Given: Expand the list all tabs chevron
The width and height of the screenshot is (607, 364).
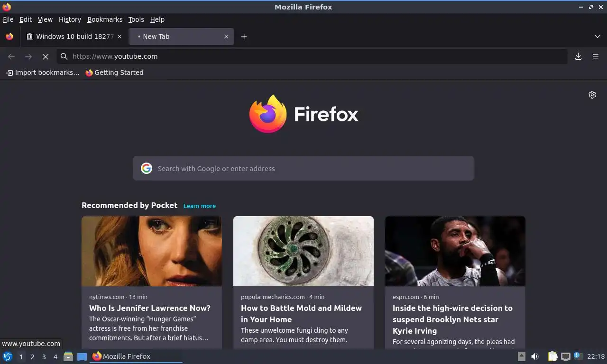Looking at the screenshot, I should [598, 36].
